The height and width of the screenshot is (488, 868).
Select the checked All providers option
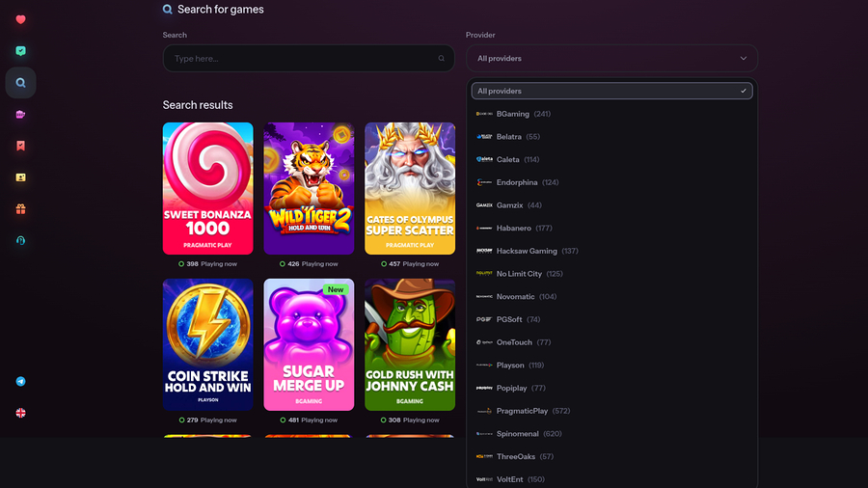point(611,91)
